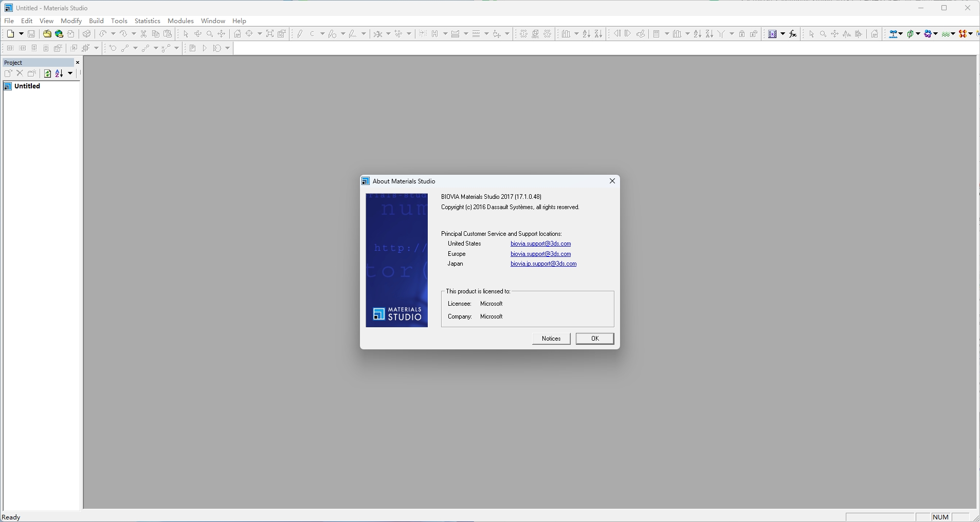Image resolution: width=980 pixels, height=522 pixels.
Task: Click the "Ready" status bar text
Action: [x=11, y=517]
